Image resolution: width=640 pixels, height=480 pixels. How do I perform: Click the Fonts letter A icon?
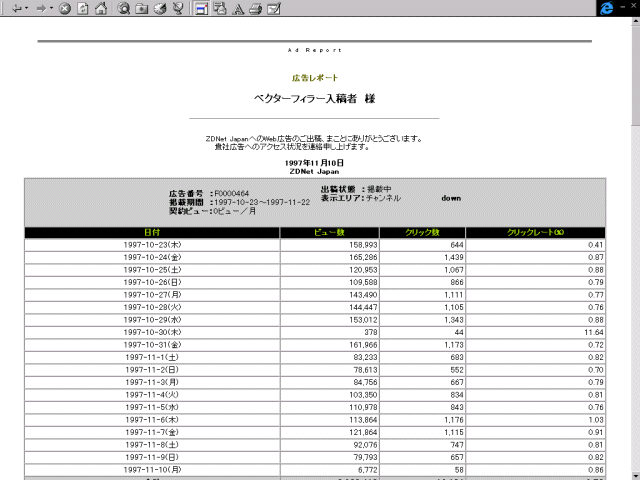pyautogui.click(x=238, y=9)
